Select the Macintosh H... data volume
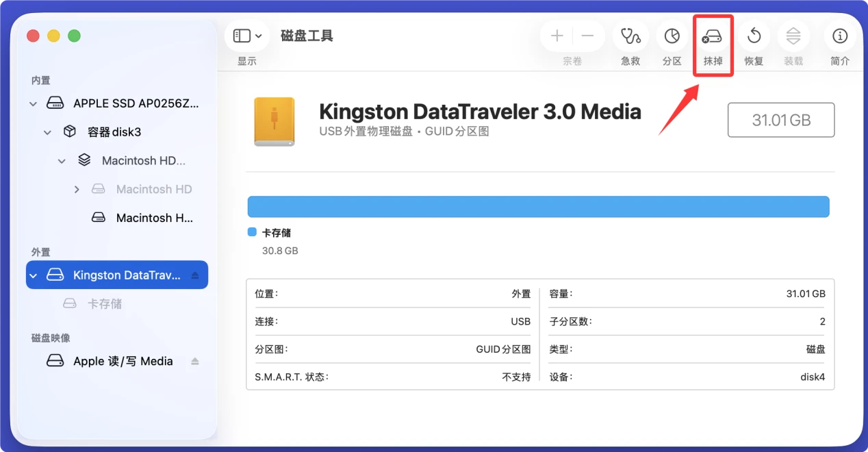 click(x=117, y=218)
